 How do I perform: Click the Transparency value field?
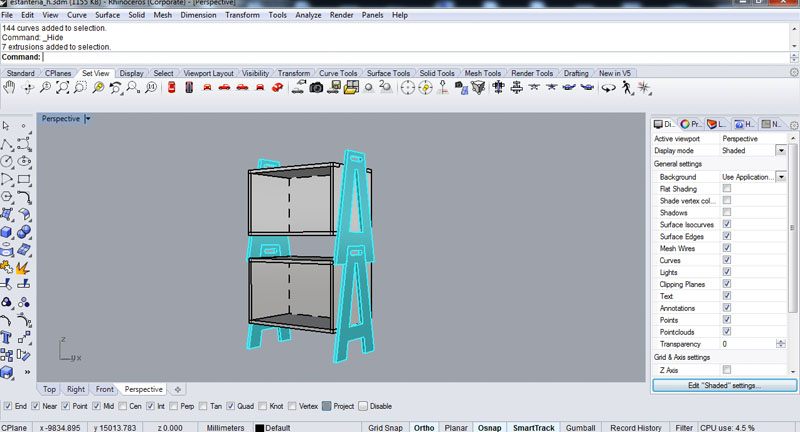(x=748, y=344)
